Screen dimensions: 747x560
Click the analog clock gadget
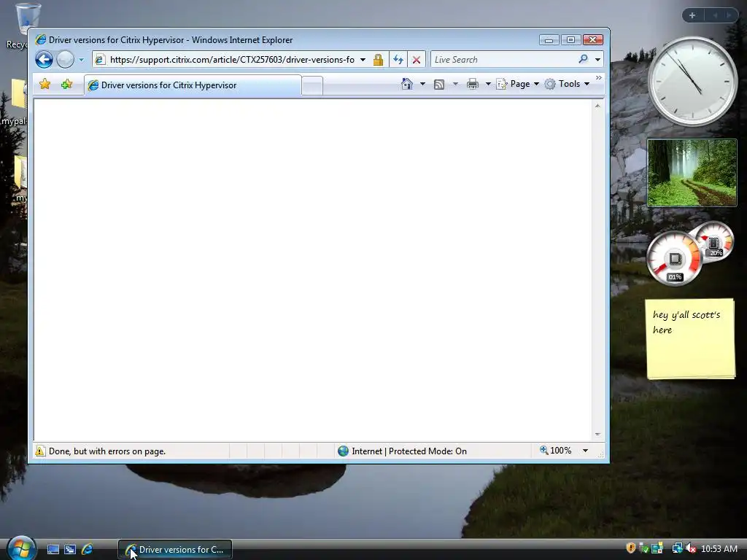[692, 81]
